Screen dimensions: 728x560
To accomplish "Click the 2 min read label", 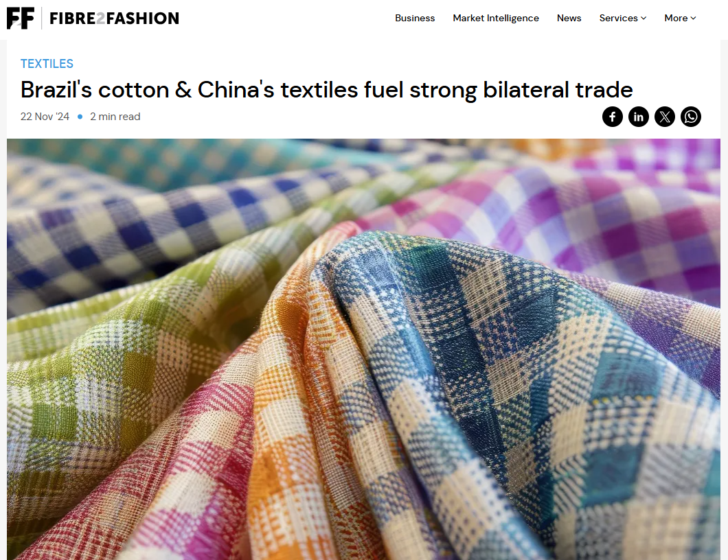I will pyautogui.click(x=115, y=117).
